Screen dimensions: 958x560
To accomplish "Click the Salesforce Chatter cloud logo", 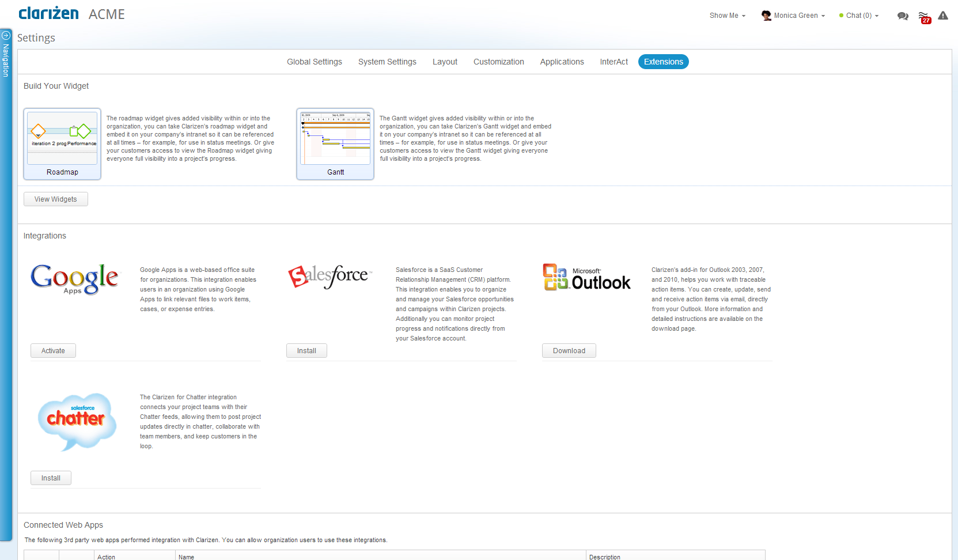I will pos(77,421).
